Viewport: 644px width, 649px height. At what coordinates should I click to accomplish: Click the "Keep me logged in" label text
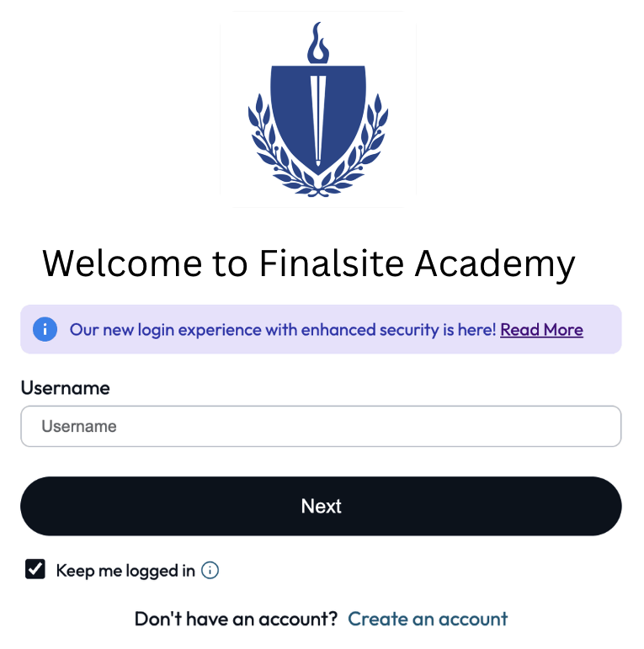point(125,571)
